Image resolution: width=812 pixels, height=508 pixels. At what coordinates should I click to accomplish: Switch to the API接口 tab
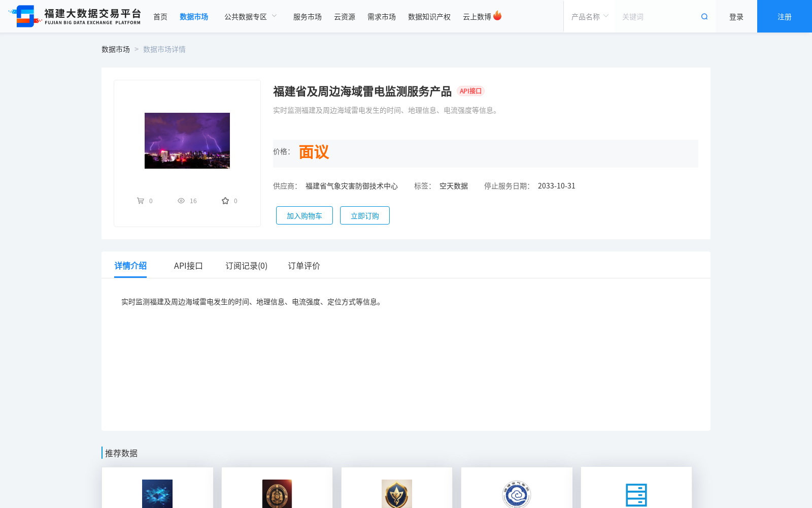[x=188, y=266]
